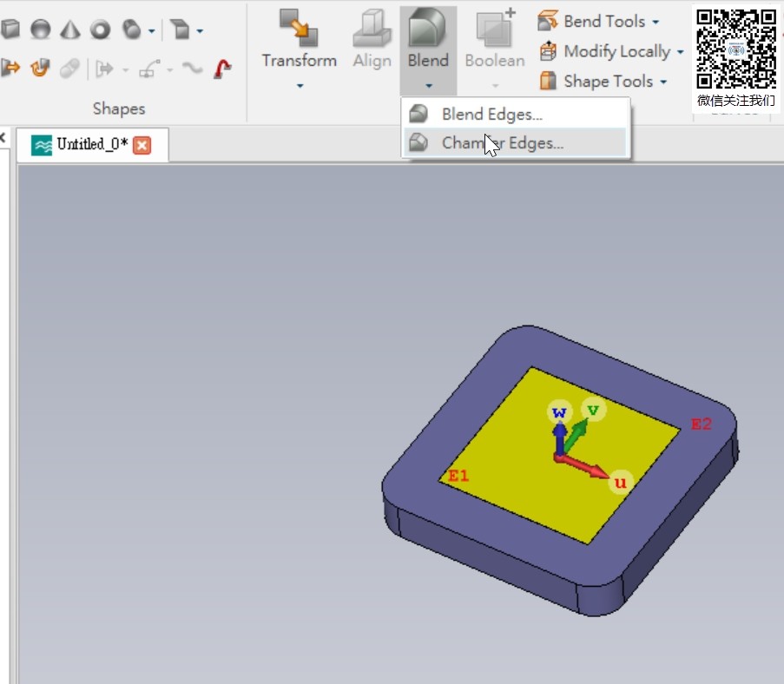Screen dimensions: 784x684
Task: Click the greyed wavy curve icon
Action: tap(192, 67)
